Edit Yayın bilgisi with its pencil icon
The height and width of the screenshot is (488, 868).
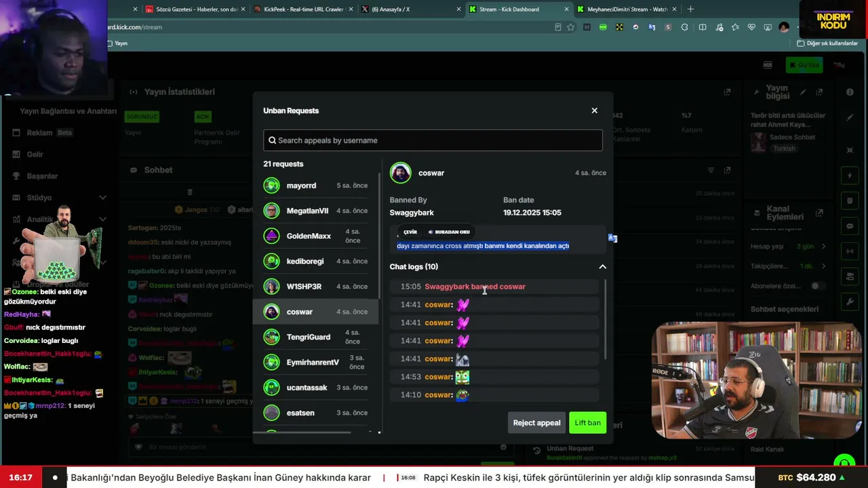point(803,92)
